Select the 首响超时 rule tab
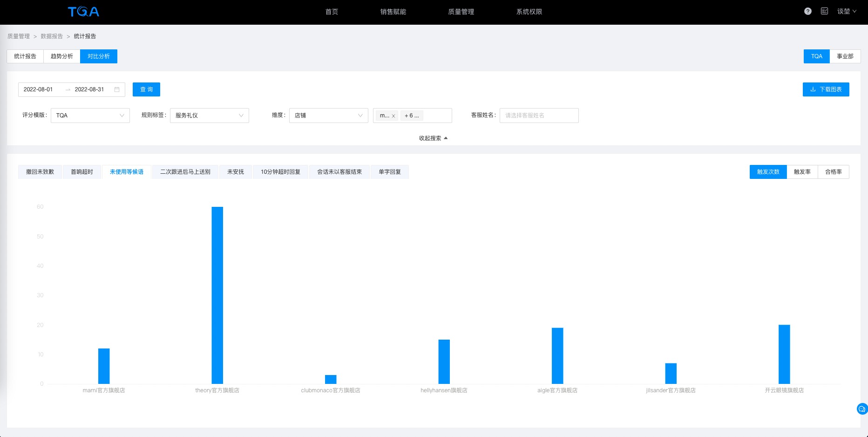 pyautogui.click(x=82, y=172)
